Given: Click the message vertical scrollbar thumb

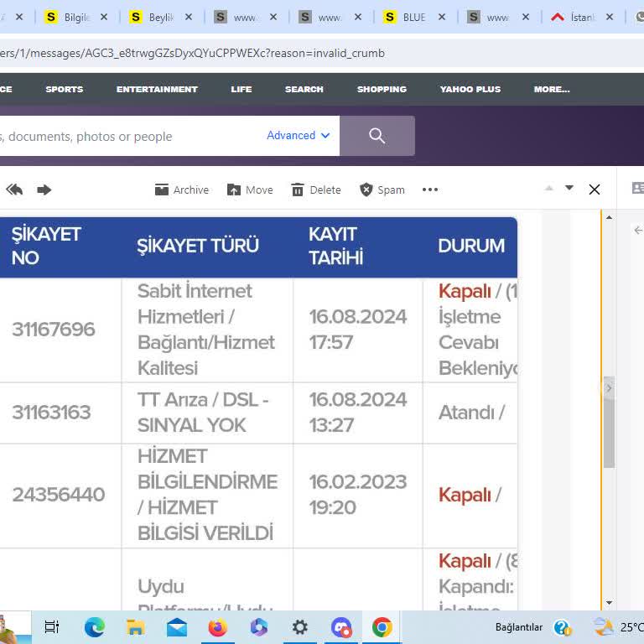Looking at the screenshot, I should pyautogui.click(x=609, y=423).
